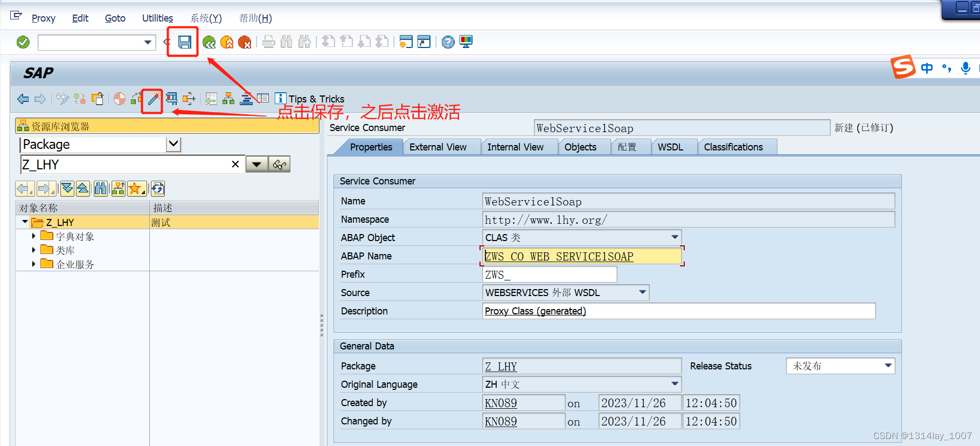The image size is (980, 446).
Task: Switch to the WSDL tab
Action: click(670, 147)
